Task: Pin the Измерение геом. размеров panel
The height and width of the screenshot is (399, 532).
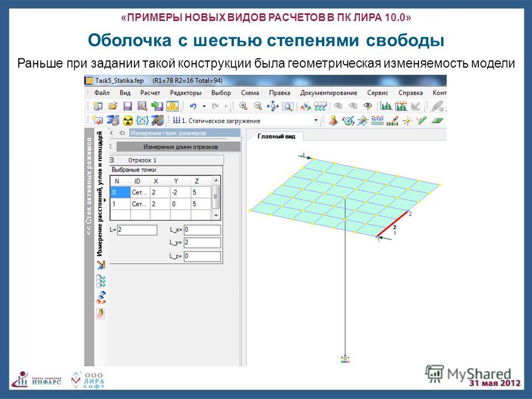Action: click(122, 133)
